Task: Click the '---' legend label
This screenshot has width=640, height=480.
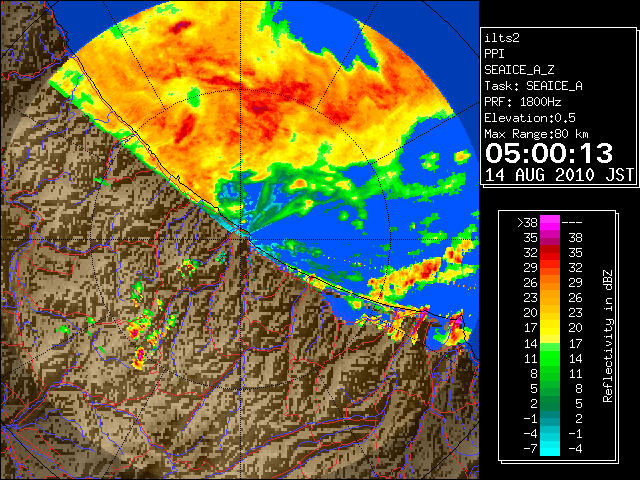Action: 572,222
